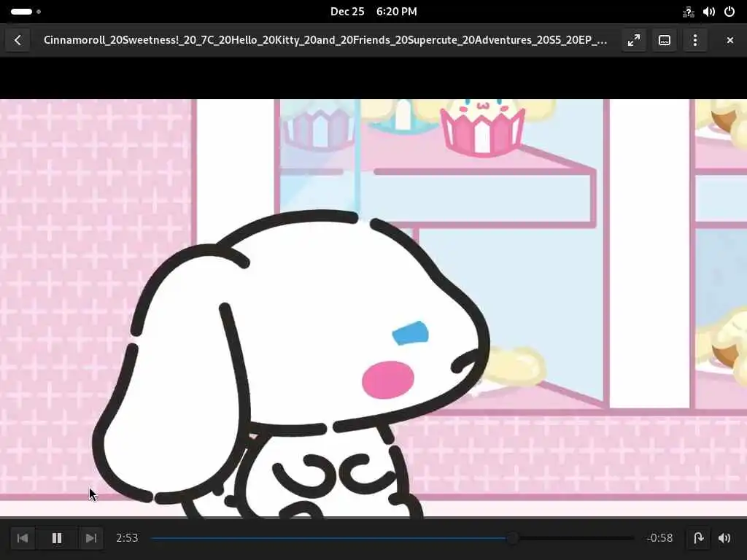Image resolution: width=747 pixels, height=560 pixels.
Task: Go back using the header arrow
Action: pyautogui.click(x=18, y=40)
